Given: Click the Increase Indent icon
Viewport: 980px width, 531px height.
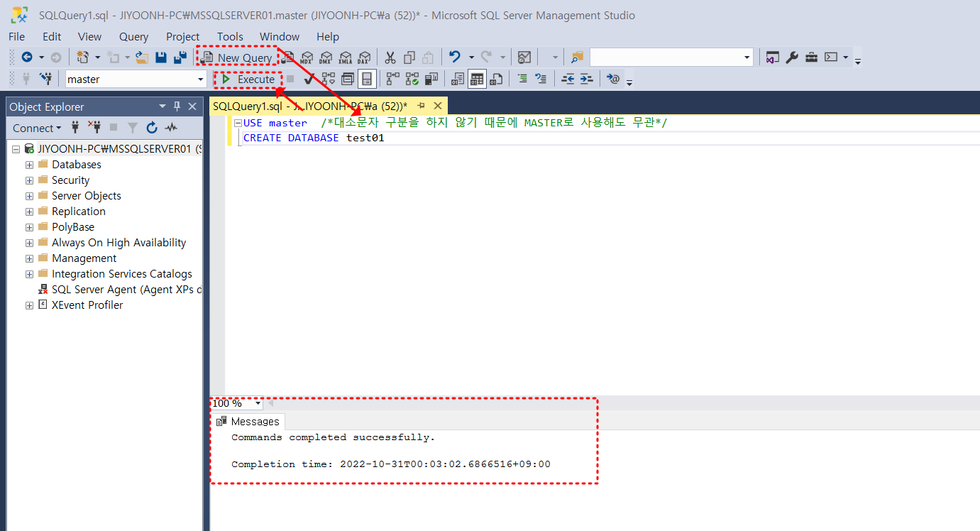Looking at the screenshot, I should click(x=586, y=79).
